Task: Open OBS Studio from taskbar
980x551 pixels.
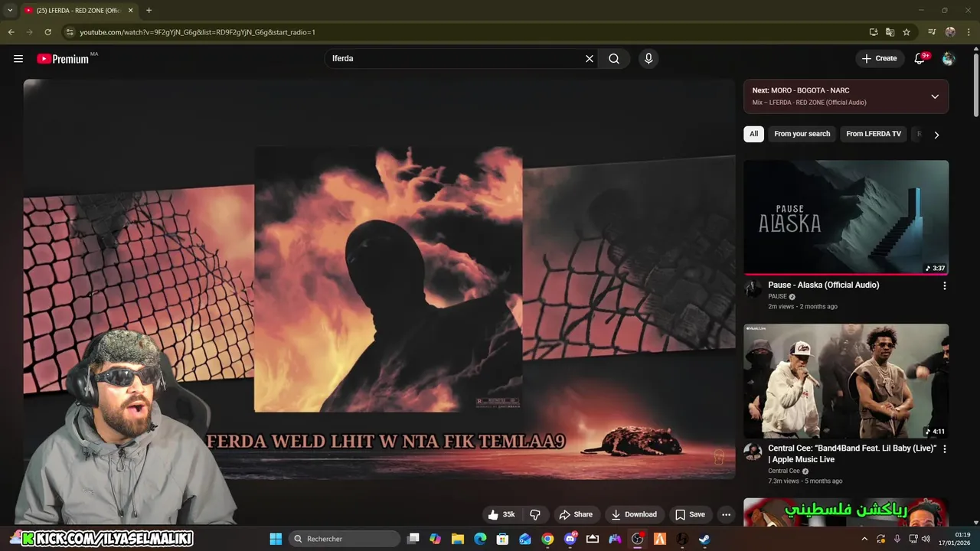Action: pyautogui.click(x=637, y=539)
